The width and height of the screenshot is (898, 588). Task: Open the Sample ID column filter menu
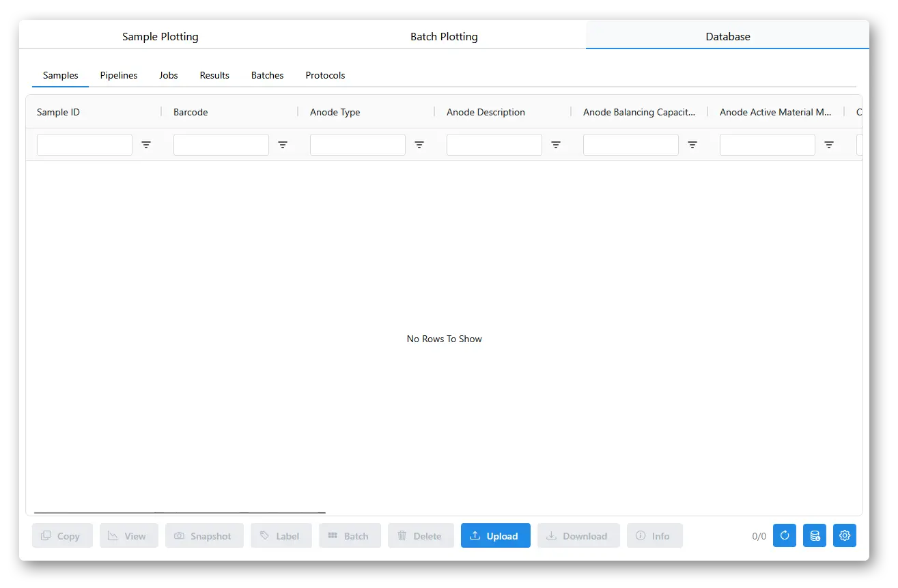tap(146, 145)
